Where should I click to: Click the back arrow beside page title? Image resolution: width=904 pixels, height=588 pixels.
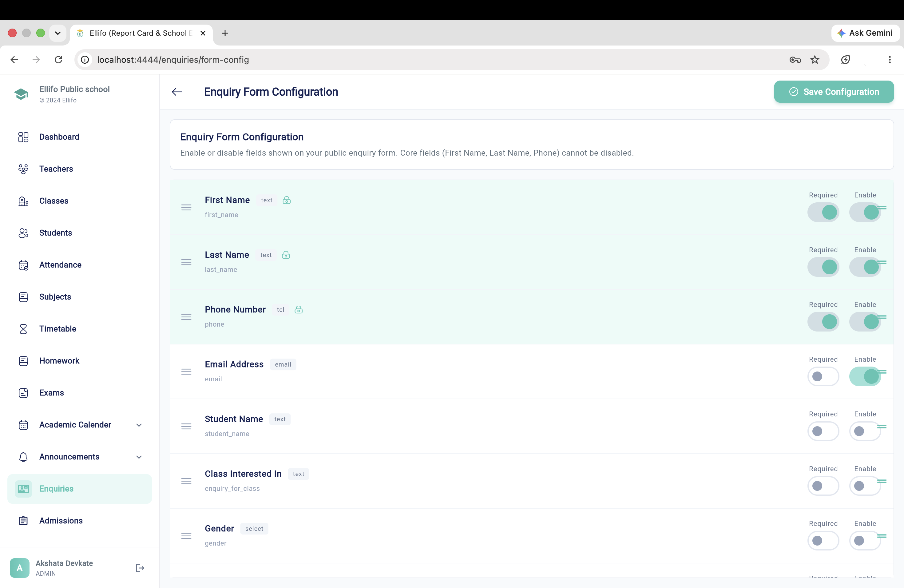click(177, 92)
